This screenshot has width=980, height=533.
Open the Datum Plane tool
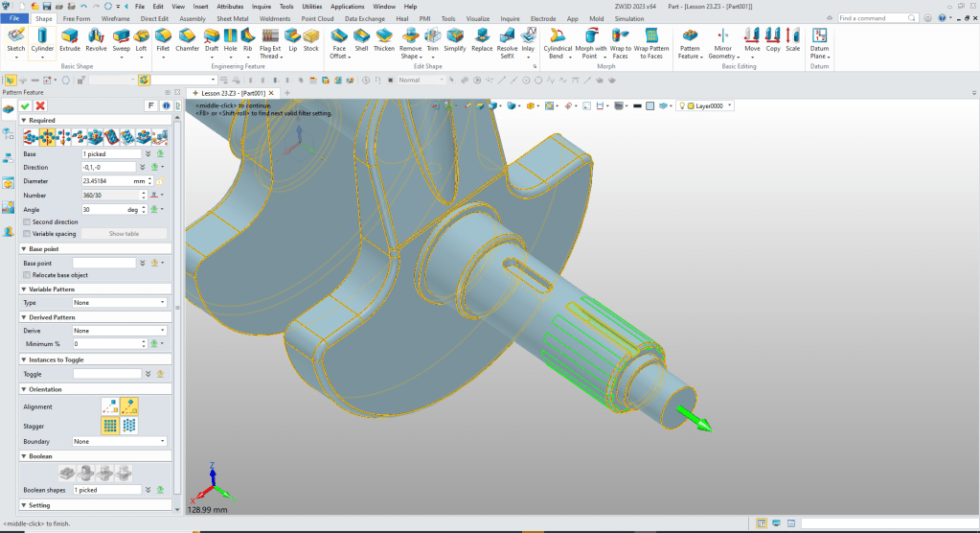pos(819,41)
